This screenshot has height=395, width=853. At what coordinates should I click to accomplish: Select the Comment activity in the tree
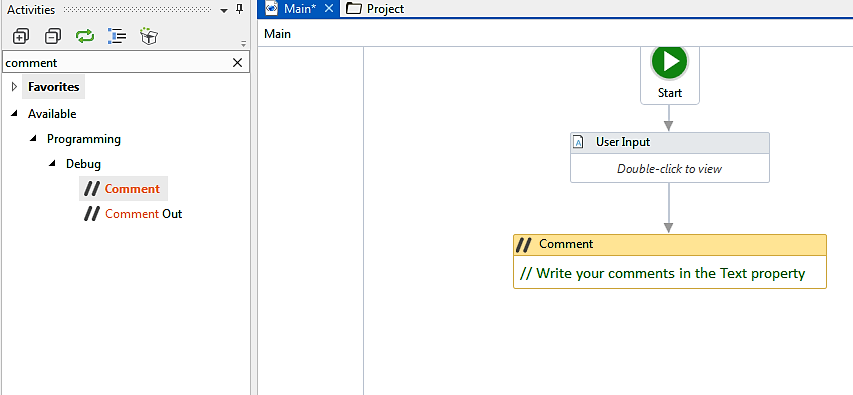(x=123, y=189)
